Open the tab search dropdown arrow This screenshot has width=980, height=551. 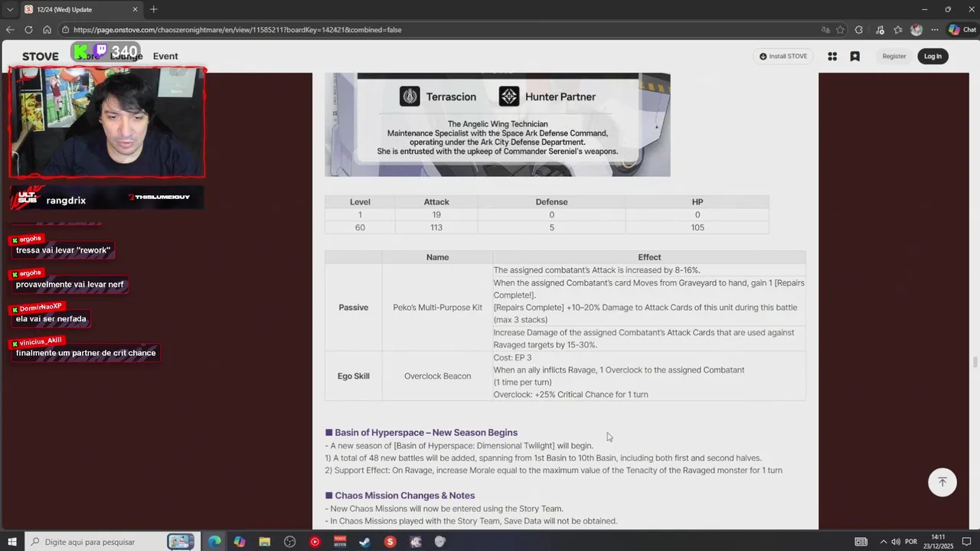tap(10, 9)
